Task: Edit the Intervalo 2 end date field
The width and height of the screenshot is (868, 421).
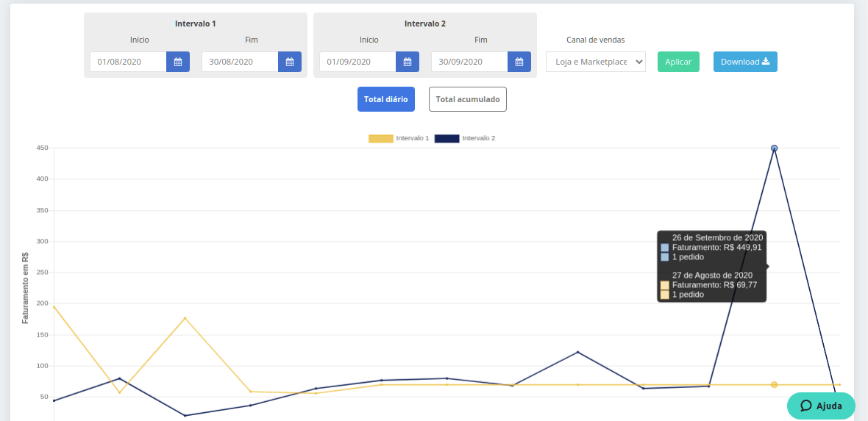Action: pos(470,62)
